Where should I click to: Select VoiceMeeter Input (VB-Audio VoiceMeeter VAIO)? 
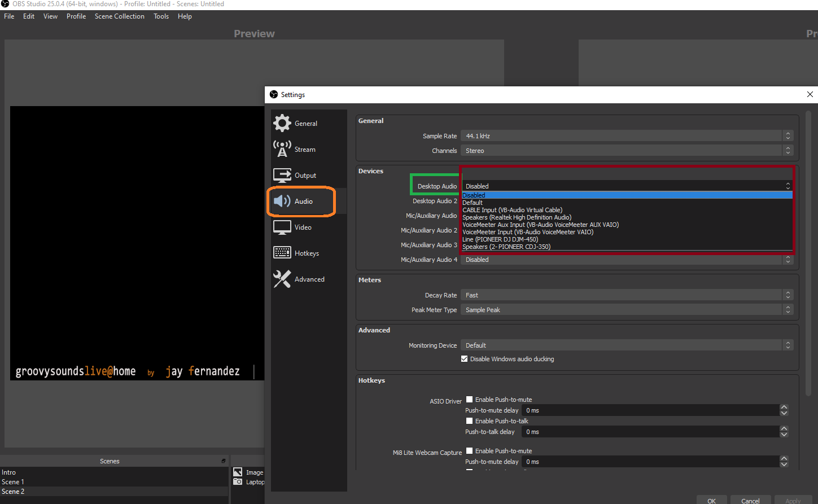click(x=627, y=232)
